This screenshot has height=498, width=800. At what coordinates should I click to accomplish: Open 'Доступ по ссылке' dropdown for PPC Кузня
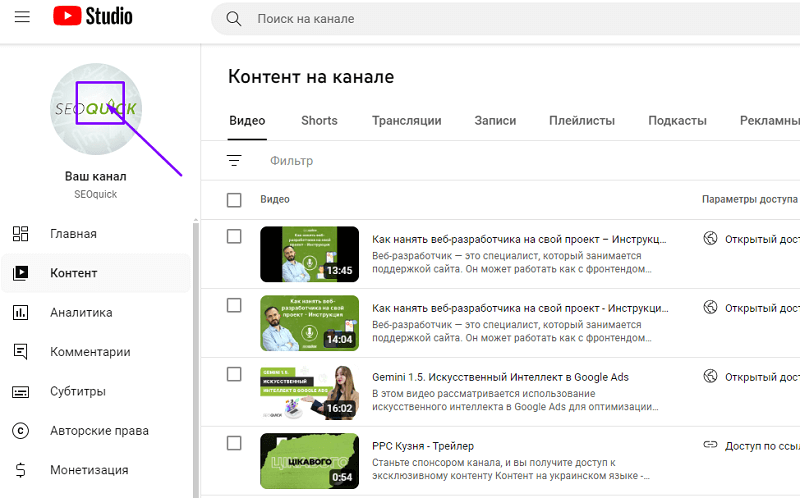click(762, 446)
